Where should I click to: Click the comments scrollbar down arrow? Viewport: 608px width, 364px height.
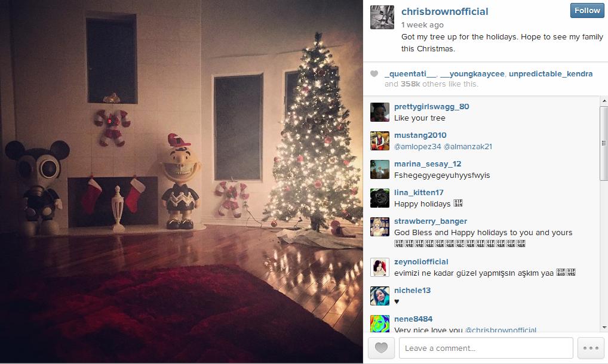click(x=604, y=328)
